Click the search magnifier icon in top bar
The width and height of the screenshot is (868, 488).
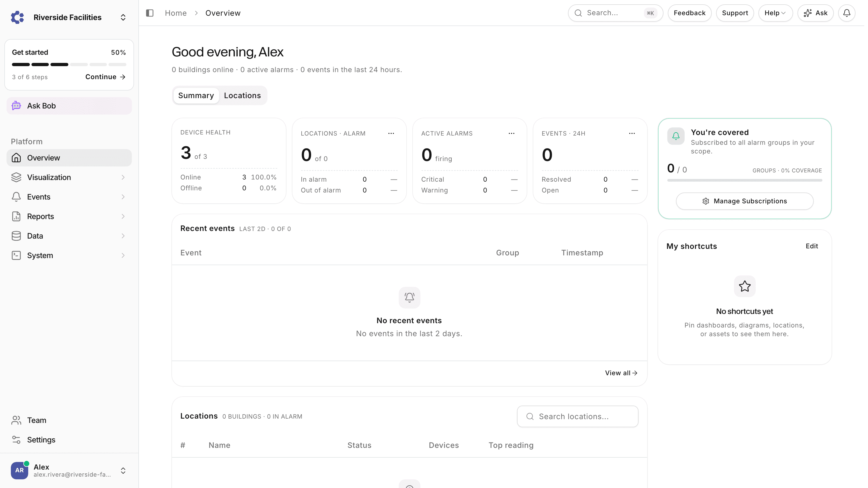pyautogui.click(x=578, y=13)
